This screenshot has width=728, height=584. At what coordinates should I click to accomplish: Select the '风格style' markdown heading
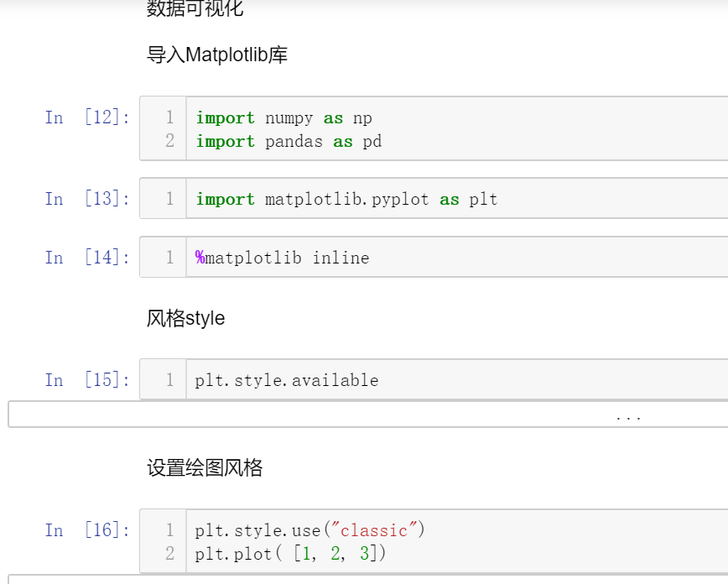click(186, 319)
